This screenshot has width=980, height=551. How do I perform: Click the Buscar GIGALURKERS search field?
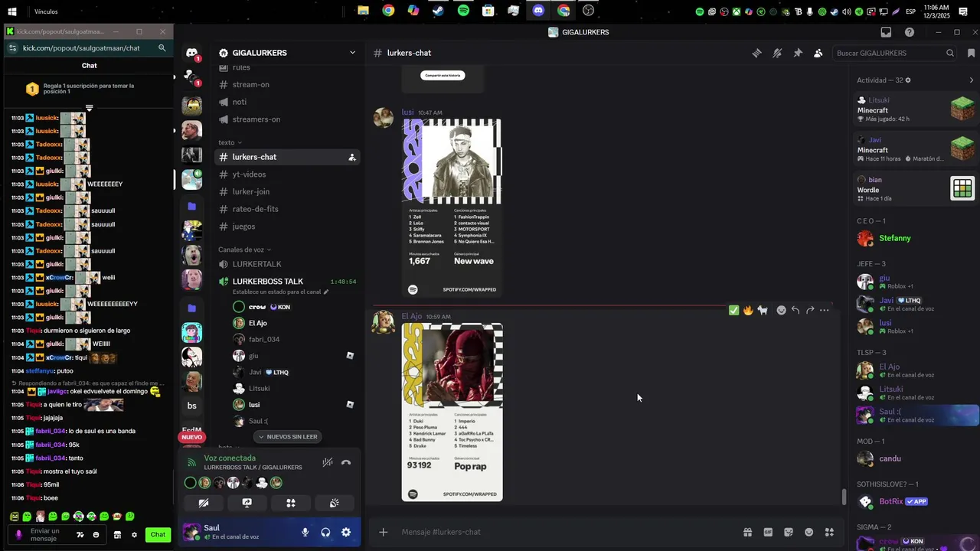pyautogui.click(x=895, y=53)
